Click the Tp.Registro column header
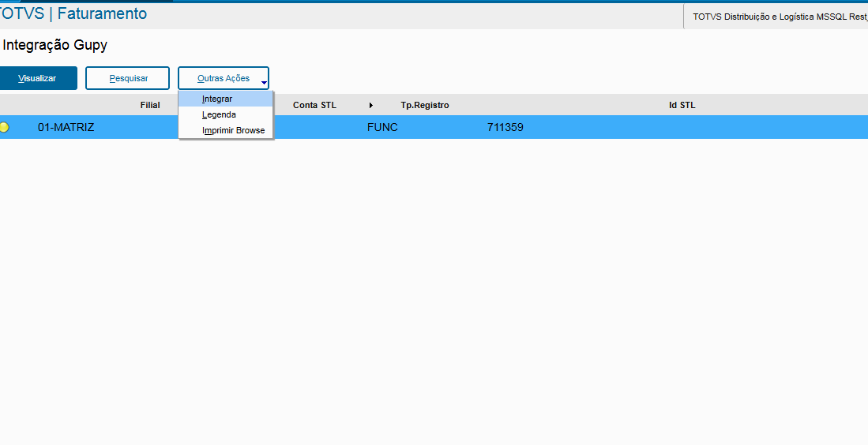The width and height of the screenshot is (868, 445). click(425, 105)
